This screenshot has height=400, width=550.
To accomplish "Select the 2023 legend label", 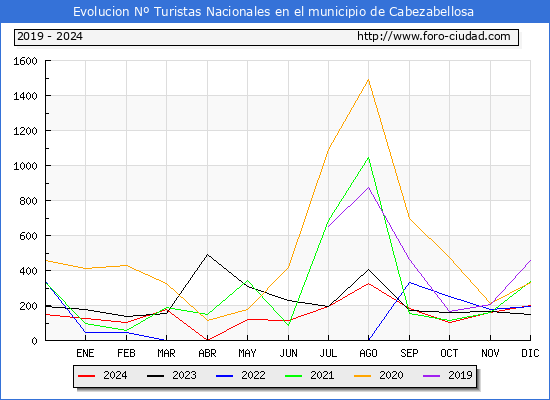I will coord(184,375).
